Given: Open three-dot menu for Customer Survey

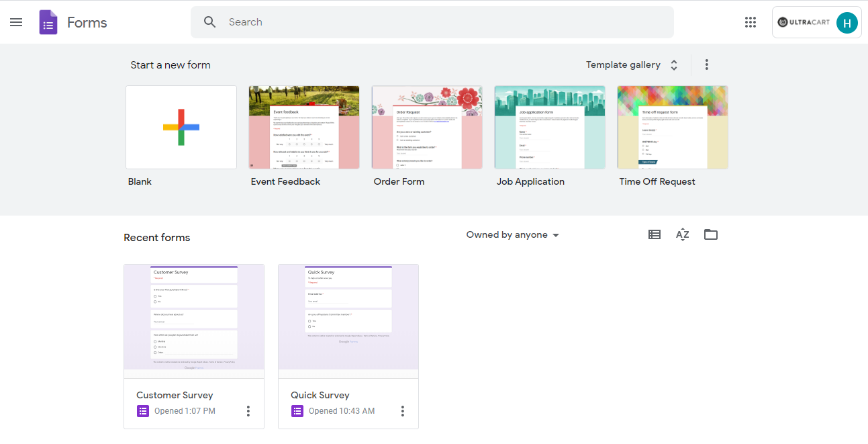Looking at the screenshot, I should [248, 411].
